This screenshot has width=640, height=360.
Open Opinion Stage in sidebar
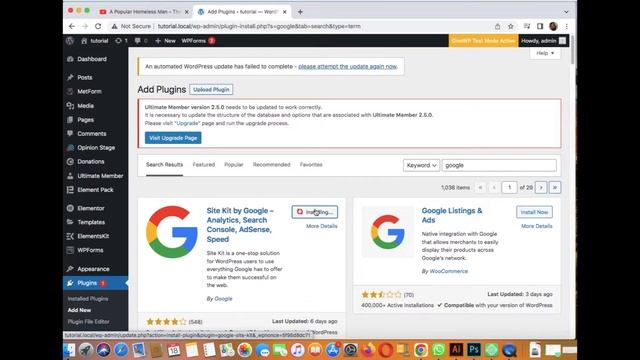(x=96, y=147)
